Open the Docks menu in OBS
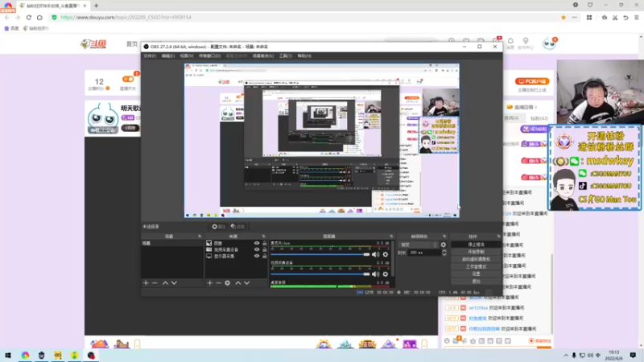The height and width of the screenshot is (362, 644). (x=210, y=56)
